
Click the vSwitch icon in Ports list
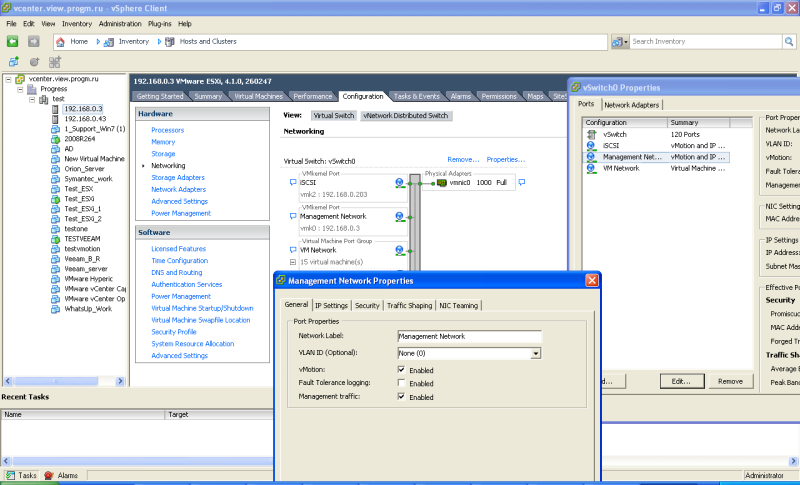click(x=591, y=135)
